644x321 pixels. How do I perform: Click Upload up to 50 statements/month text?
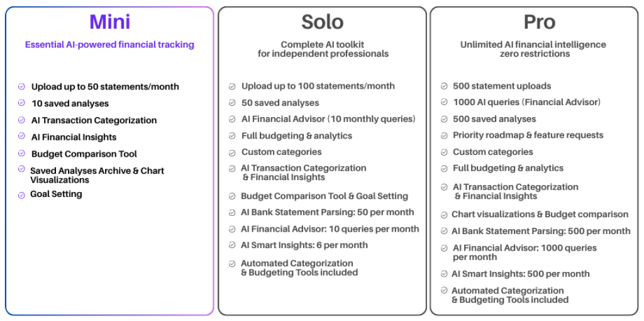click(105, 87)
